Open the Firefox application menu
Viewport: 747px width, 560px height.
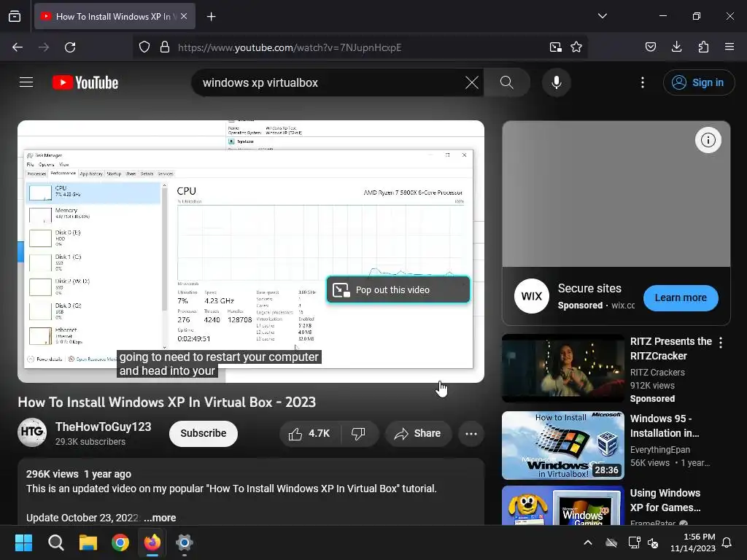729,47
